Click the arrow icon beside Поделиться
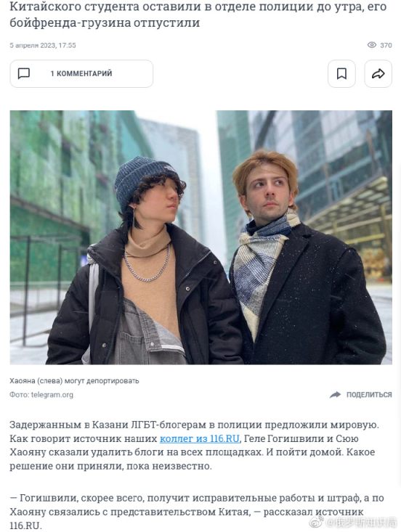The image size is (401, 532). (x=335, y=395)
